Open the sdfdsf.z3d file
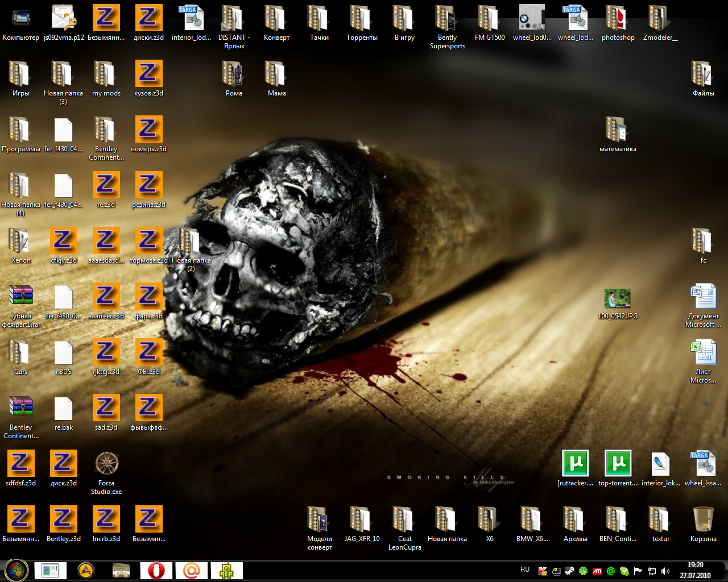Viewport: 728px width, 582px height. point(21,469)
